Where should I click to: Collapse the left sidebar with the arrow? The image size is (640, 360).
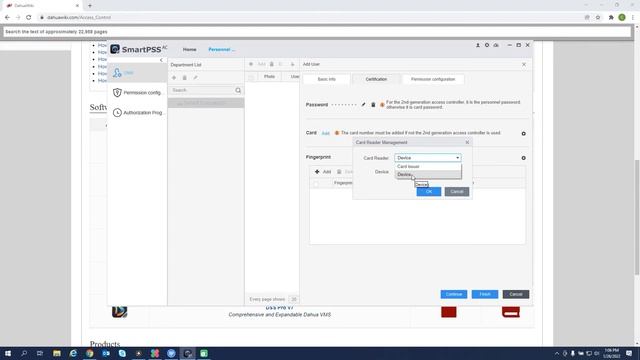161,60
